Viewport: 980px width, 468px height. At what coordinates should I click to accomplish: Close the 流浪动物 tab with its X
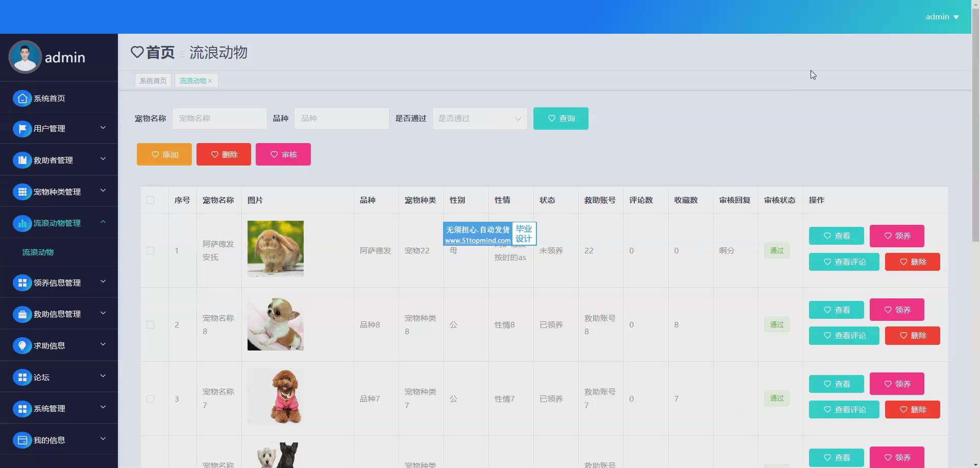210,81
